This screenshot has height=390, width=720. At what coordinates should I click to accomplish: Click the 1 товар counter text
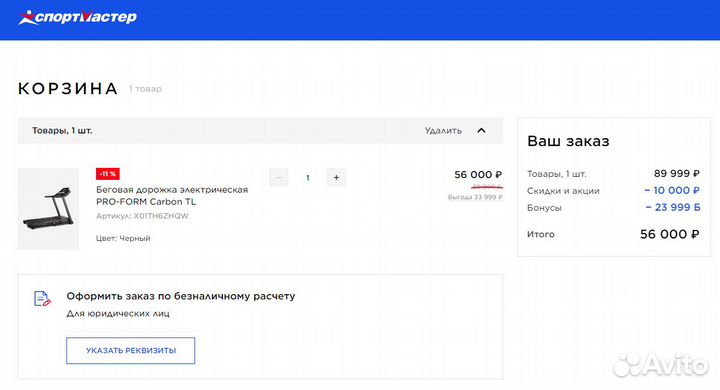click(145, 89)
